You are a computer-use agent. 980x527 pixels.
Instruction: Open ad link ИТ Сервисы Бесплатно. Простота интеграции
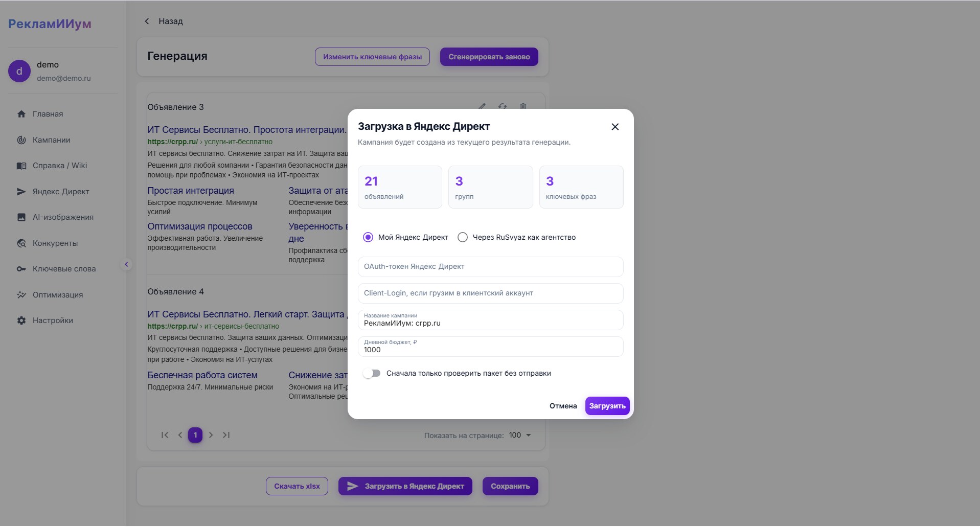click(x=247, y=130)
